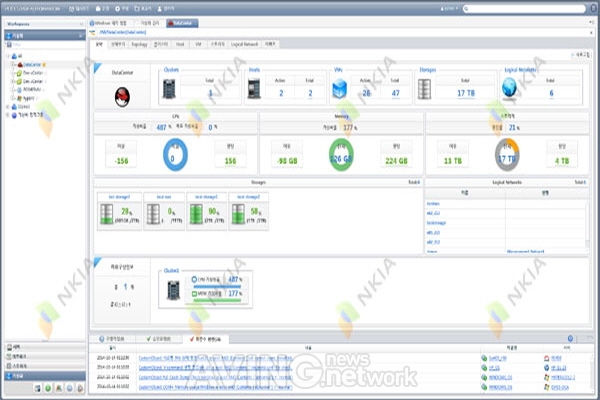The height and width of the screenshot is (400, 600).
Task: Click the orange icon ending the bottom-left toolbar
Action: (80, 388)
